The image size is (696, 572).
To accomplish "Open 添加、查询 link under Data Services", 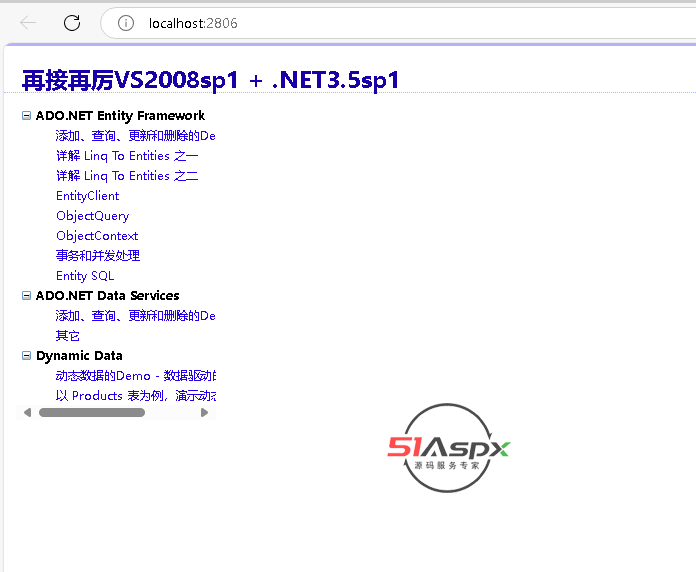I will [x=135, y=316].
